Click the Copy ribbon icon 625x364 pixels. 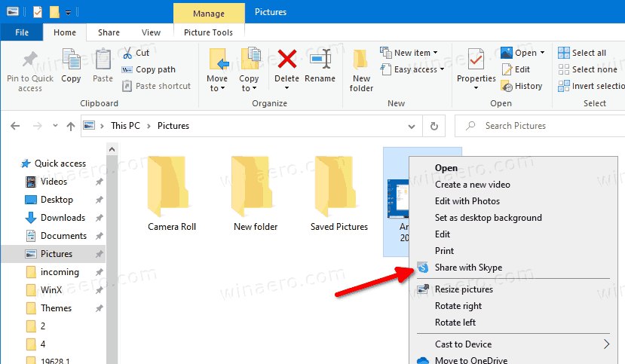(71, 59)
